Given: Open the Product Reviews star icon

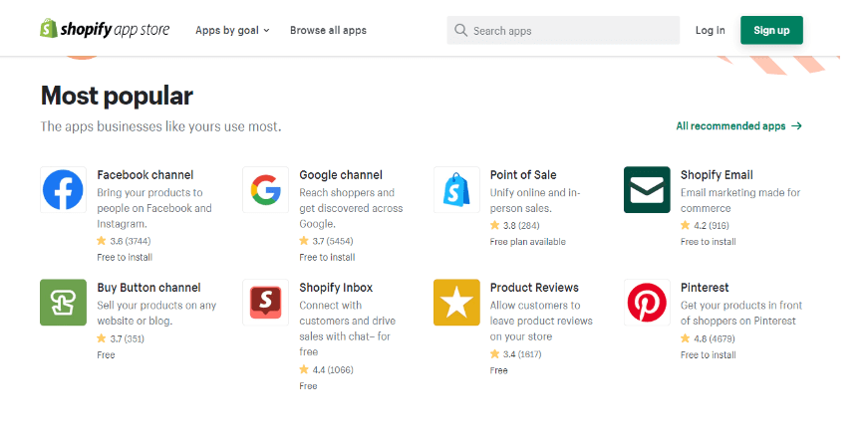Looking at the screenshot, I should (x=456, y=303).
